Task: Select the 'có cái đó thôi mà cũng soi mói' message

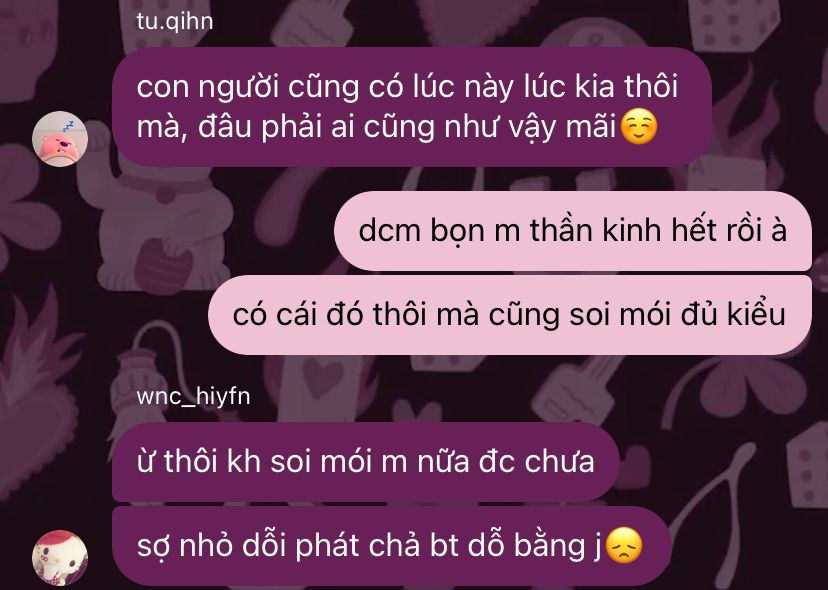Action: pos(510,315)
